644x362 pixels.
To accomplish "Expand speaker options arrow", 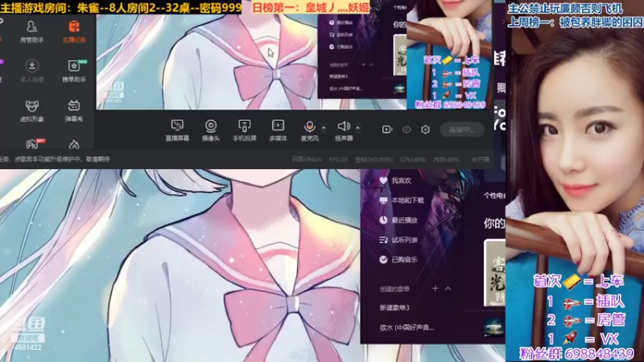I will [357, 128].
